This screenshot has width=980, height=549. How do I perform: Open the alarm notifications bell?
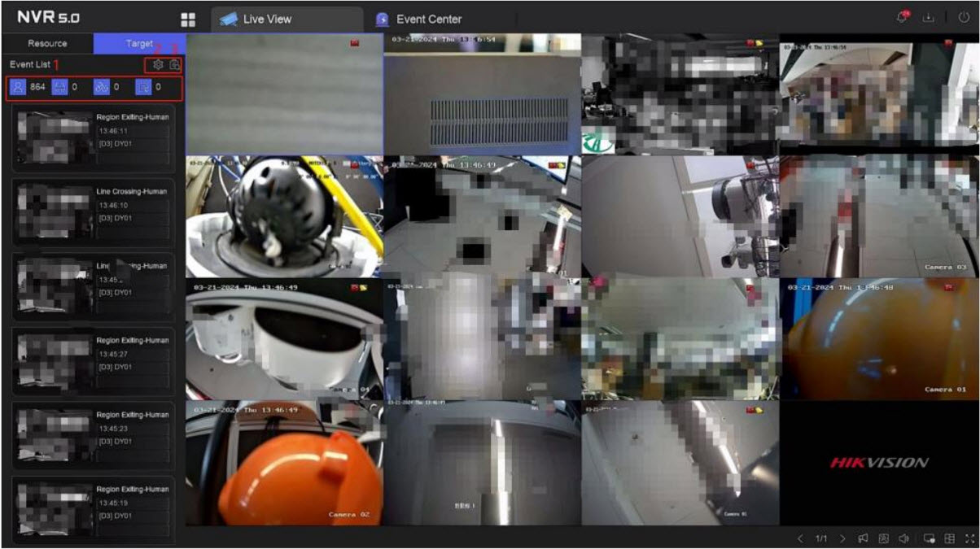click(x=902, y=19)
